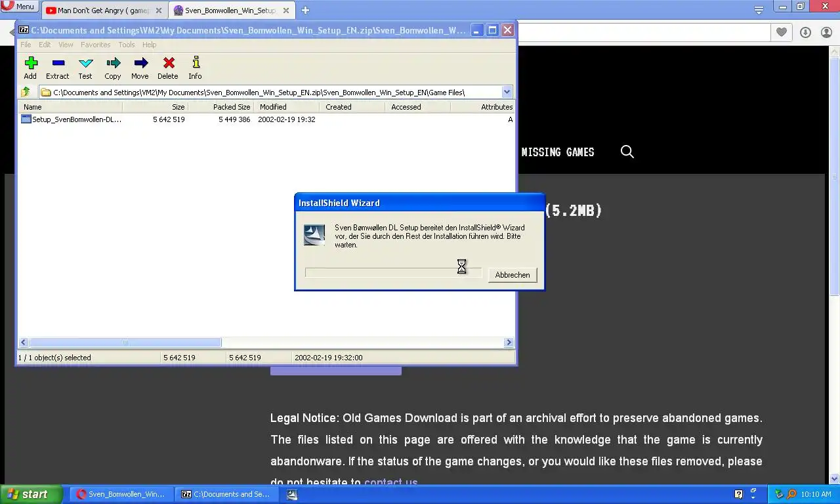Image resolution: width=840 pixels, height=504 pixels.
Task: Click the 7-Zip horizontal scrollbar thumb
Action: [125, 343]
